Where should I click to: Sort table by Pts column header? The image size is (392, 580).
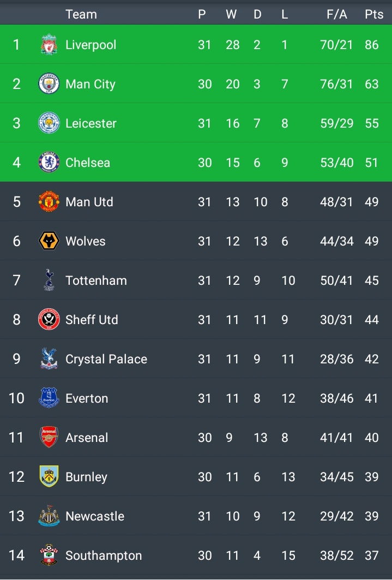[374, 14]
